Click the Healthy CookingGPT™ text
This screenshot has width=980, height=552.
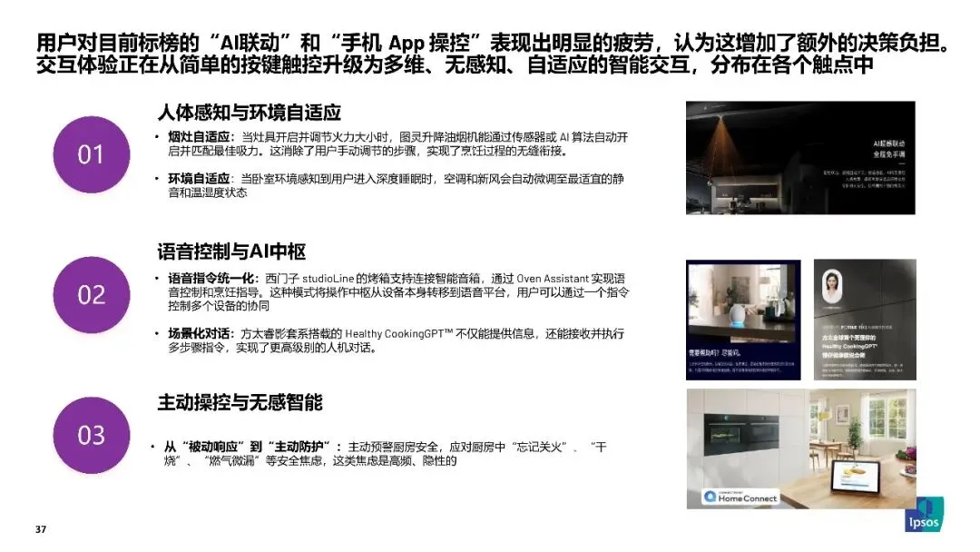click(x=398, y=334)
